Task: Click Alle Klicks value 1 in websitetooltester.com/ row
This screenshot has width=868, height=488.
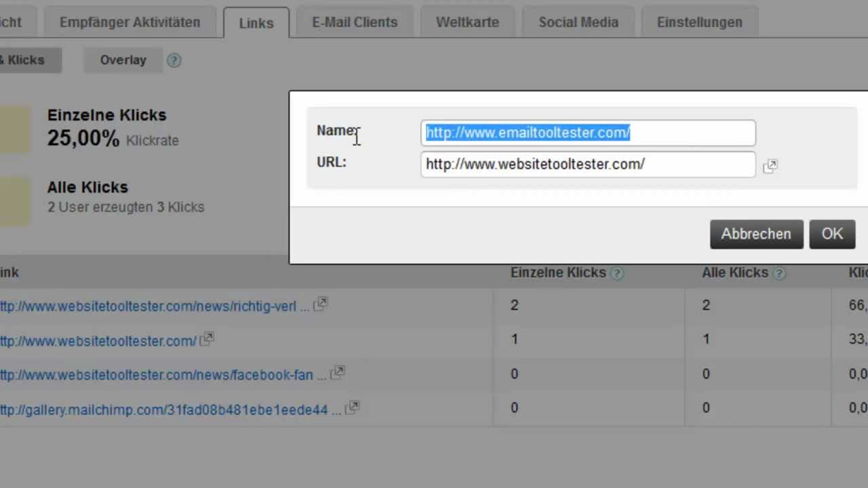Action: point(706,339)
